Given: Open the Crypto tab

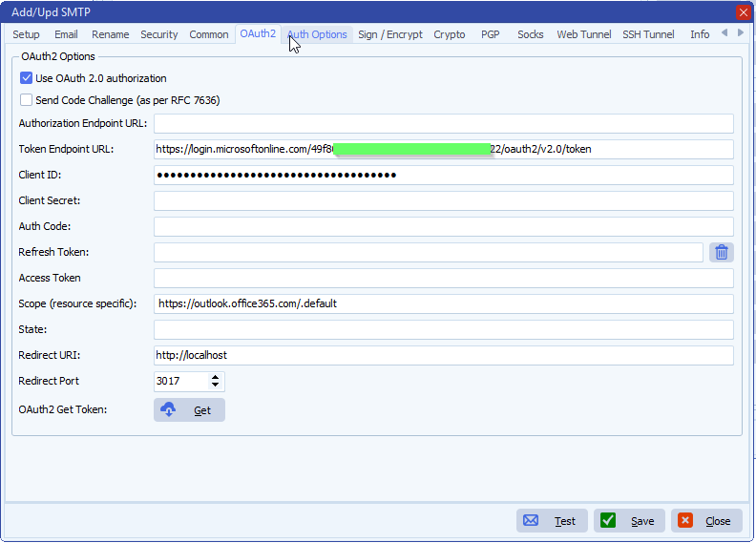Looking at the screenshot, I should point(450,34).
